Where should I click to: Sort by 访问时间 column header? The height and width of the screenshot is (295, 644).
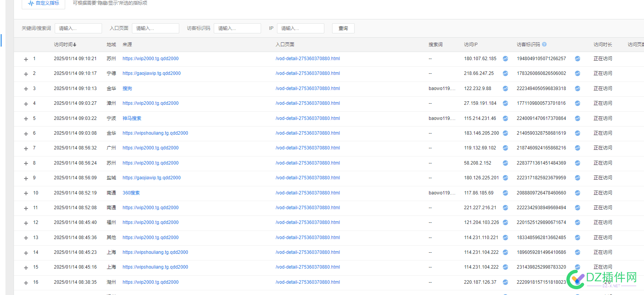(x=65, y=45)
